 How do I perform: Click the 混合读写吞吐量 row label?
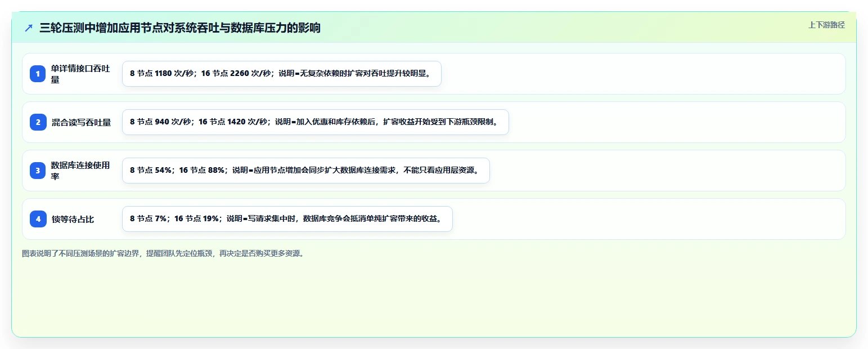[x=81, y=122]
